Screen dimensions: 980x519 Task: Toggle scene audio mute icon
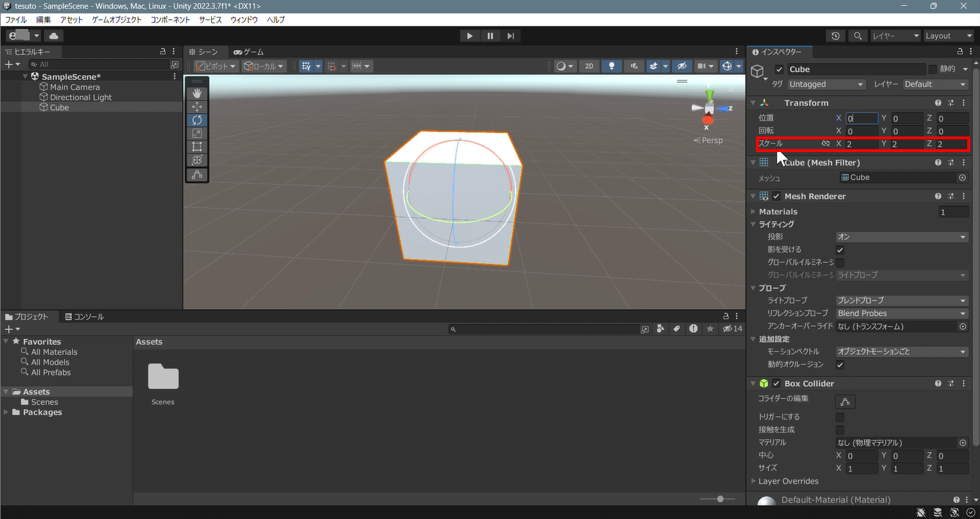(x=633, y=66)
